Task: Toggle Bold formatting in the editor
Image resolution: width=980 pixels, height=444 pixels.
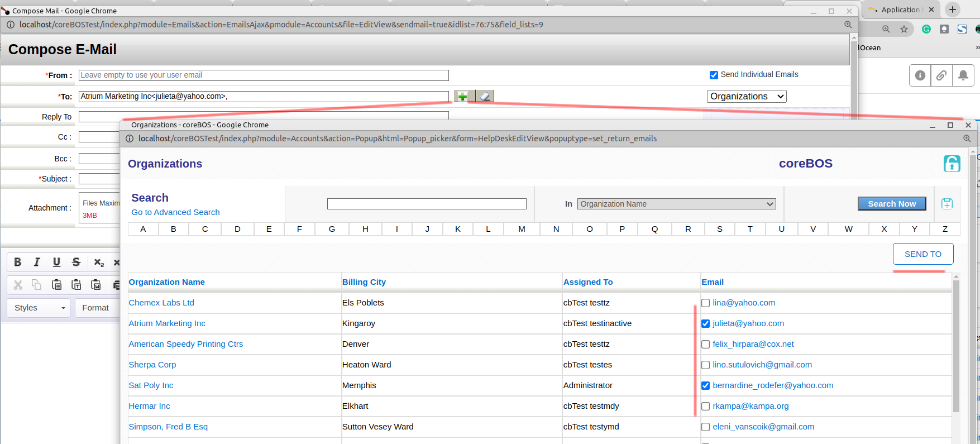Action: pyautogui.click(x=18, y=262)
